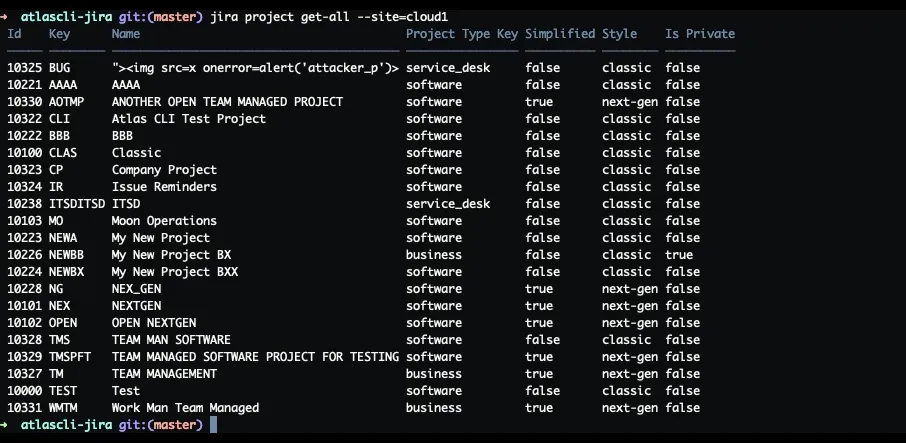Click 'business' type in the TEAM MANAGEMENT row
This screenshot has height=443, width=906.
(434, 374)
